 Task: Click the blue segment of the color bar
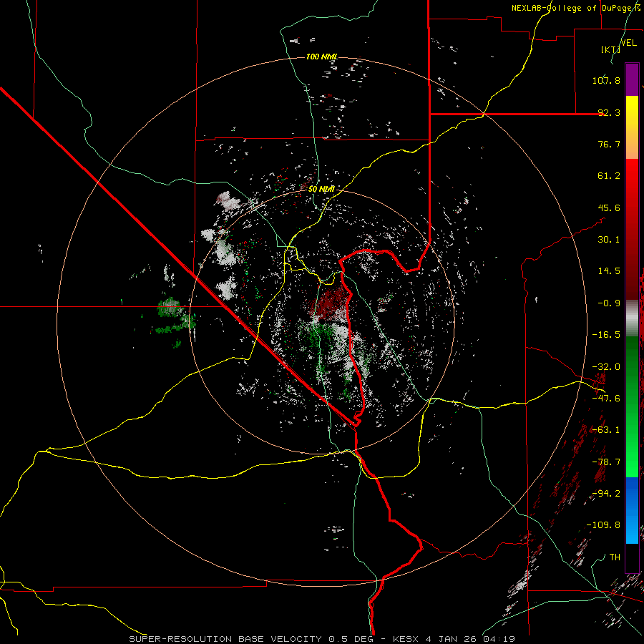point(632,510)
